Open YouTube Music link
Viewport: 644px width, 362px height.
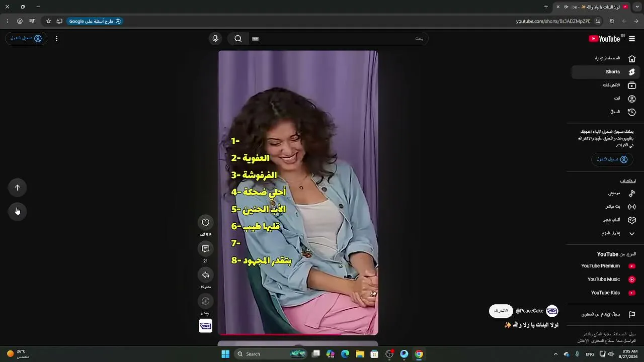605,280
